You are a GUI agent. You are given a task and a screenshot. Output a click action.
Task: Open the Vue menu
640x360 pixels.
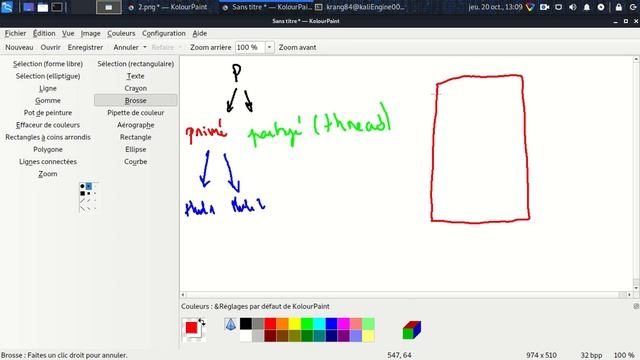(x=68, y=33)
